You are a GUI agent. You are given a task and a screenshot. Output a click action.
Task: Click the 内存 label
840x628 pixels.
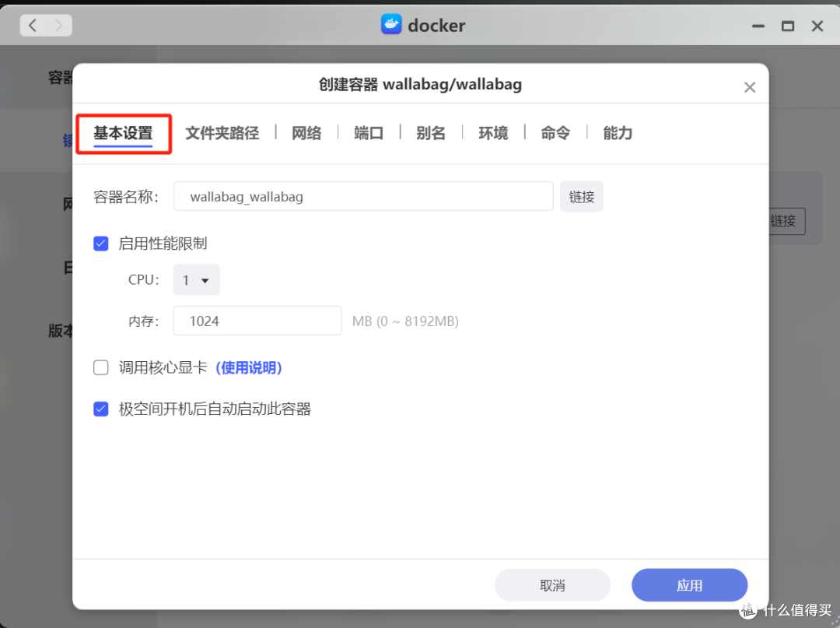[x=144, y=321]
